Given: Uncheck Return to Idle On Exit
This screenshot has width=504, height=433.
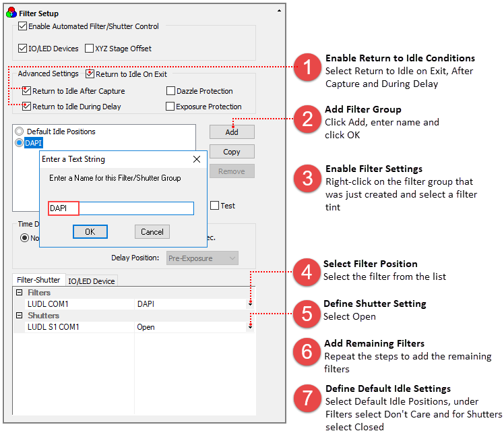Looking at the screenshot, I should (90, 74).
